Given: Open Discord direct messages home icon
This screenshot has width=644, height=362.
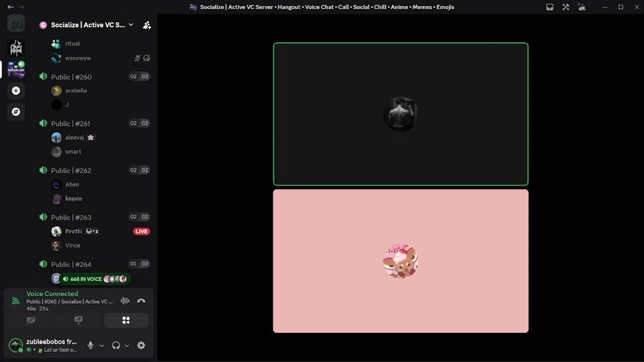Looking at the screenshot, I should pyautogui.click(x=16, y=24).
